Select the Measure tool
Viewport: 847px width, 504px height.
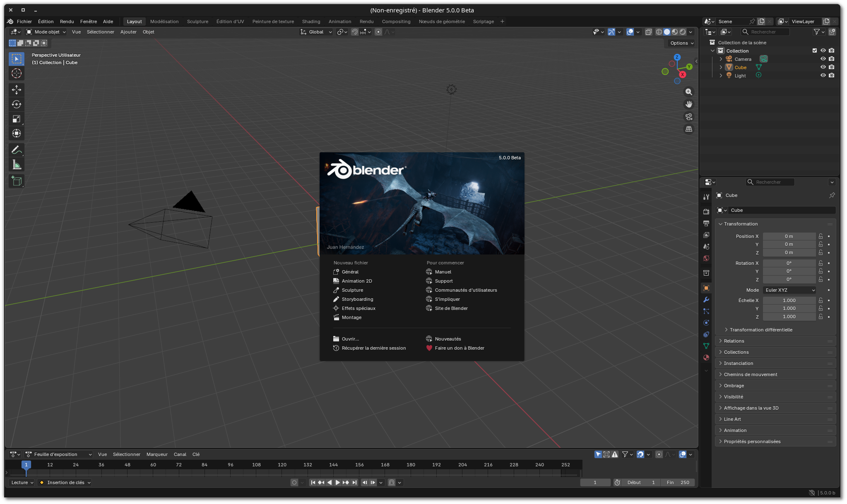(17, 165)
